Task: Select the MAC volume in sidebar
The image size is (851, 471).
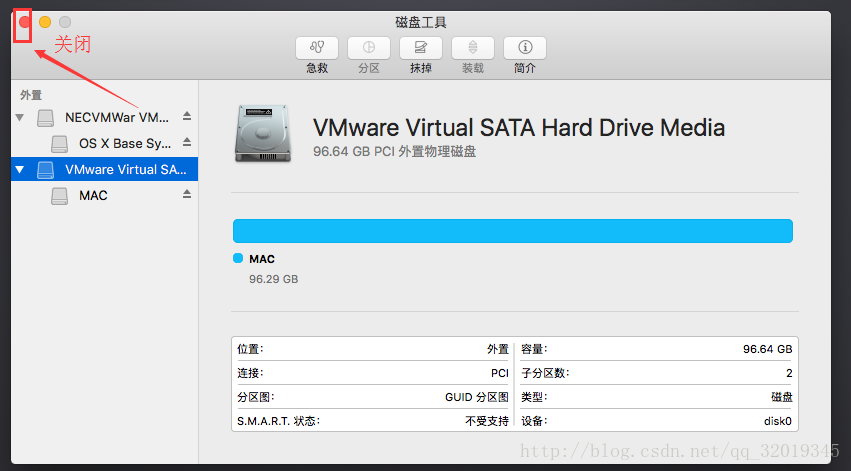Action: 104,196
